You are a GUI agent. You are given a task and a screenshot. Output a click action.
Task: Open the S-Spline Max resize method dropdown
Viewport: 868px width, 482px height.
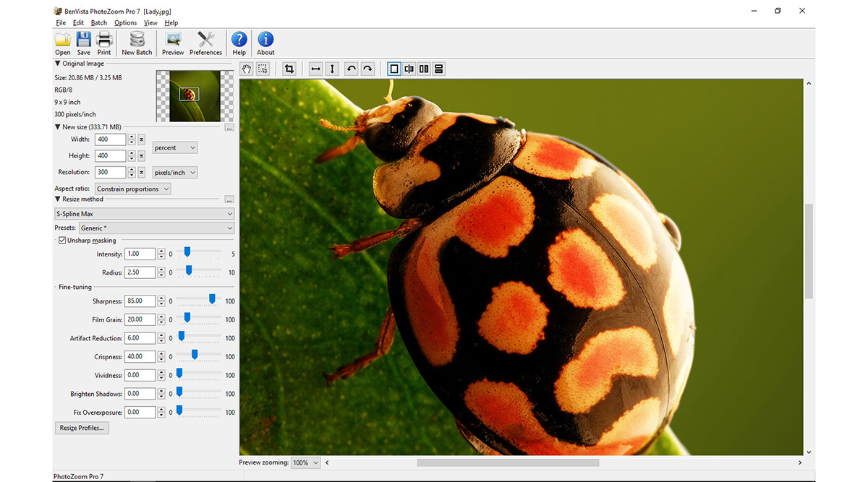229,213
